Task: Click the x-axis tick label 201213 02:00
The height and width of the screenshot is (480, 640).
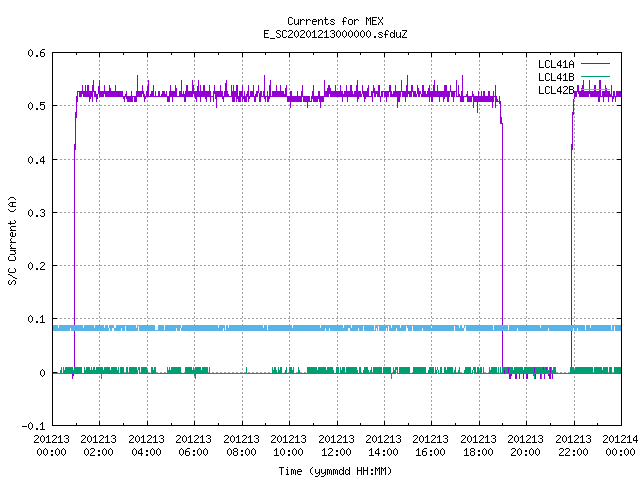Action: pyautogui.click(x=98, y=446)
